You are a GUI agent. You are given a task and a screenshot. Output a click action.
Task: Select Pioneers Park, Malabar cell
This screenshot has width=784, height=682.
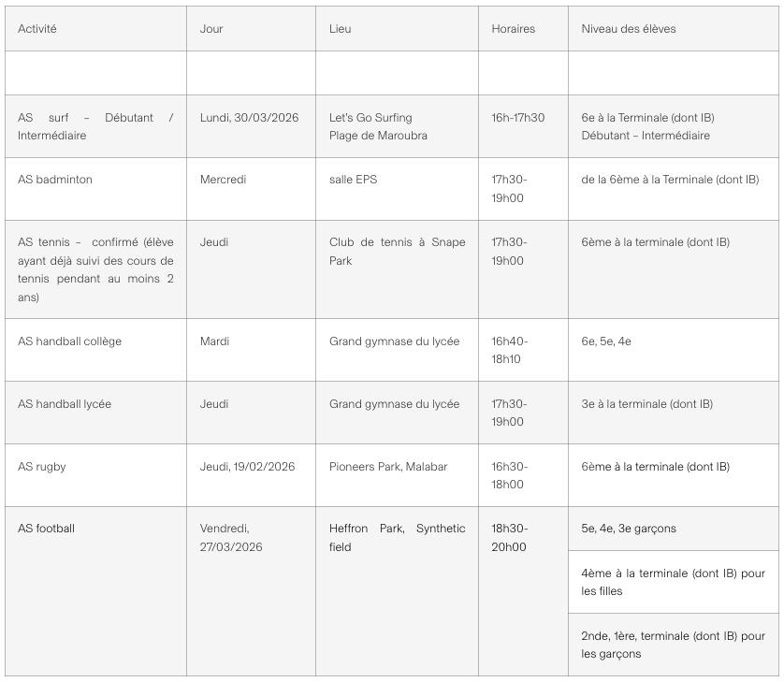tap(397, 475)
